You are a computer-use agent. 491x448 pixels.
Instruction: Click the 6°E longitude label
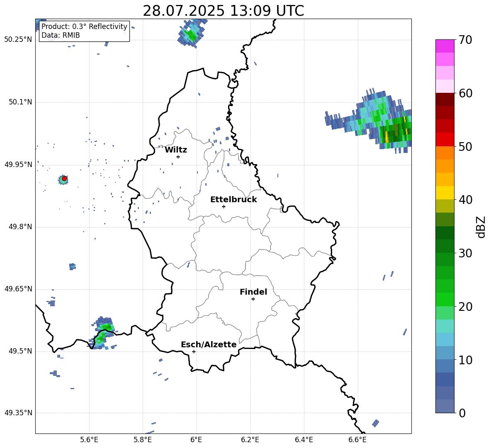tap(196, 440)
